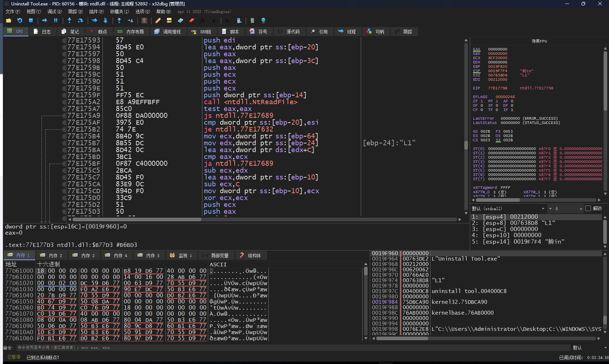
Task: Click the disassembly horizontal scrollbar
Action: pyautogui.click(x=137, y=219)
